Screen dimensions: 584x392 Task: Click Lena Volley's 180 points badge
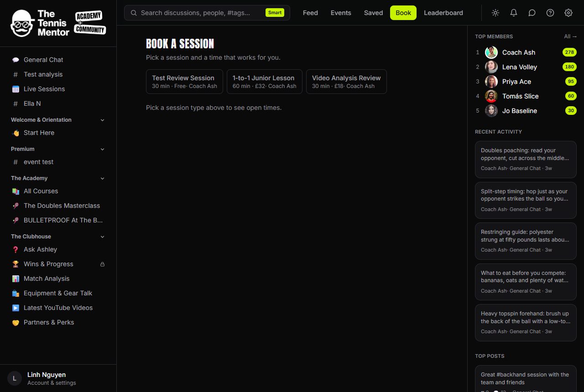click(569, 67)
